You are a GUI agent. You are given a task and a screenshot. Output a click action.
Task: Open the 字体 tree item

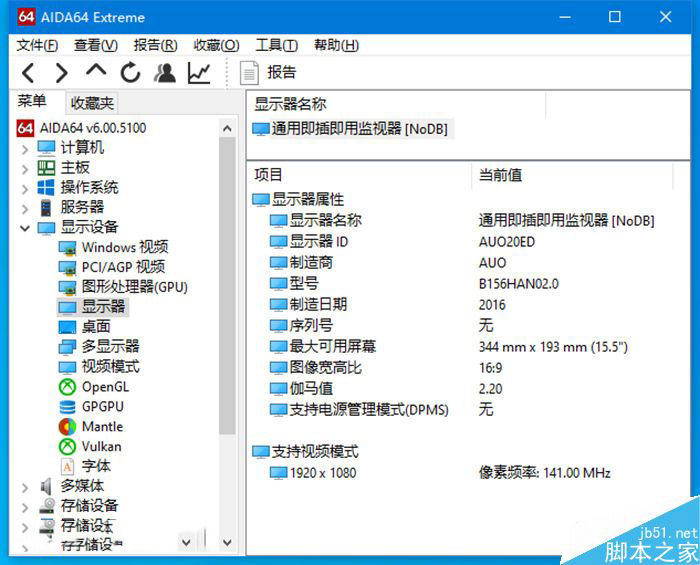pos(85,466)
